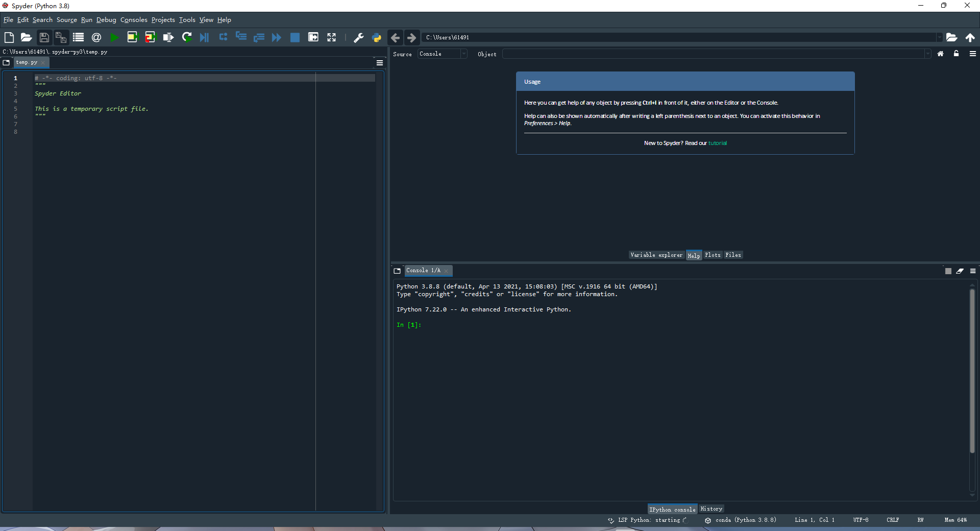This screenshot has width=980, height=531.
Task: Toggle the lock icon in Help pane
Action: tap(956, 54)
